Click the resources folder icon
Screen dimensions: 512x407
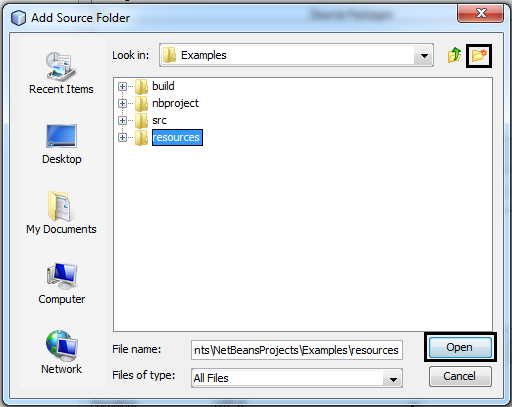tap(141, 137)
